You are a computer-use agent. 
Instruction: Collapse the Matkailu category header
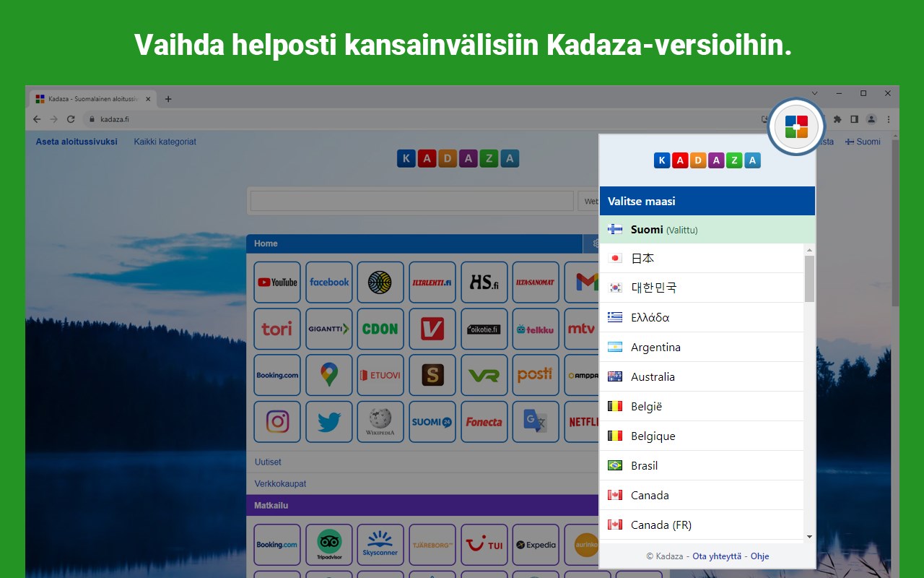coord(422,506)
